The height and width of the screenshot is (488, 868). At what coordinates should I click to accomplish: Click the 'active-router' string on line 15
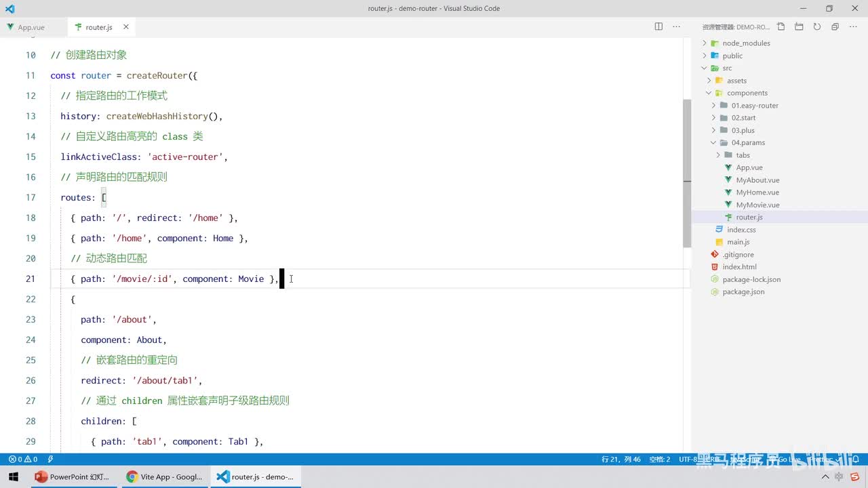(x=185, y=157)
